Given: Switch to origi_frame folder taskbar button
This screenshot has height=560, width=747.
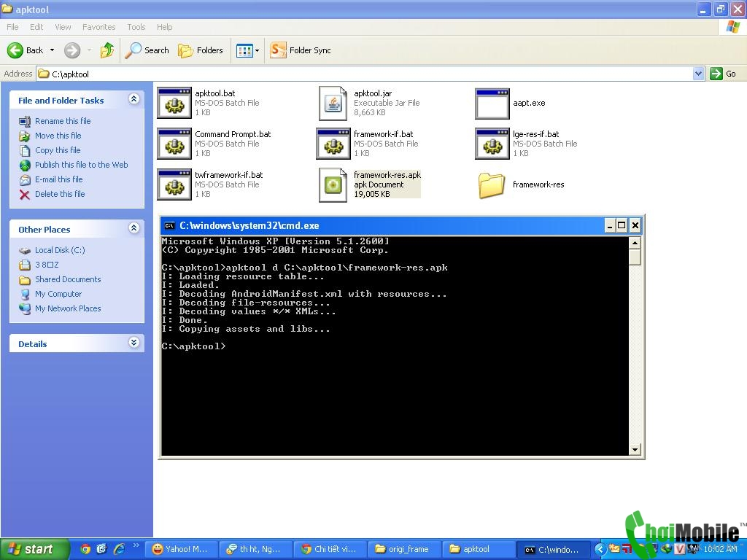Looking at the screenshot, I should pos(404,550).
